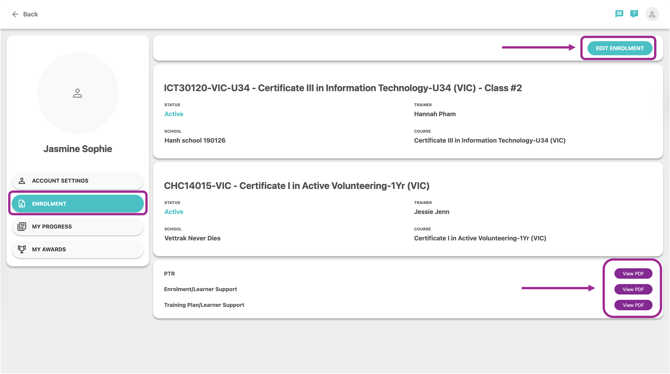Select the Enrolment menu item
670x374 pixels.
point(78,204)
